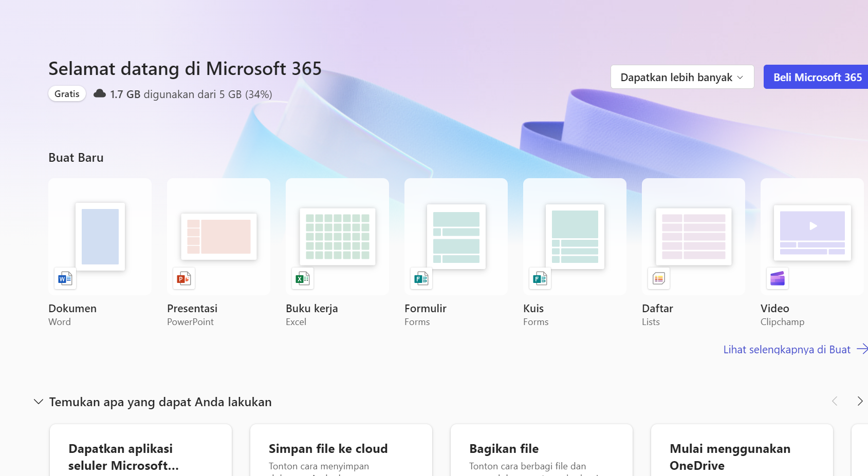Click the Excel icon on Buku kerja card
Viewport: 868px width, 476px height.
pyautogui.click(x=303, y=279)
